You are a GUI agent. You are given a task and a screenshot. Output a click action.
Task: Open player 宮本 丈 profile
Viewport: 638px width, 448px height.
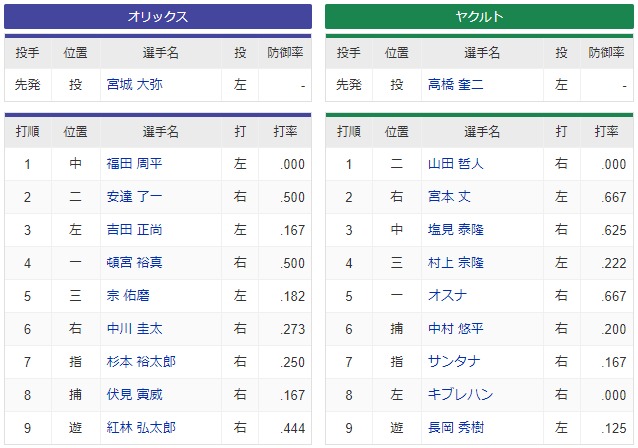(449, 197)
